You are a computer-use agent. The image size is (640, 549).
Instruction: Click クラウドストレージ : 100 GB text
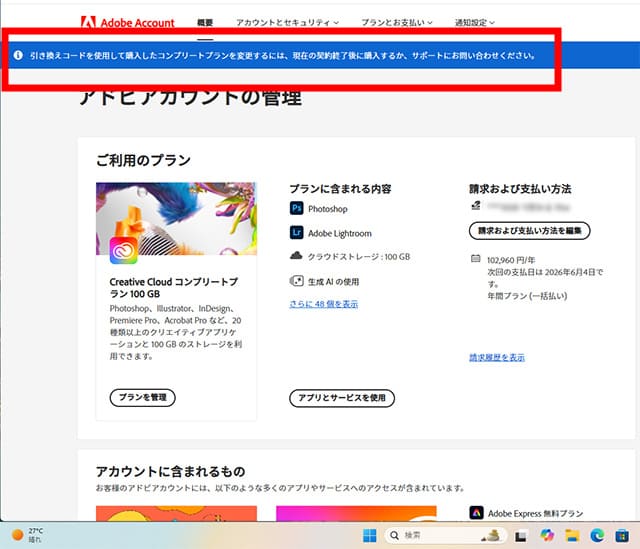[x=359, y=257]
